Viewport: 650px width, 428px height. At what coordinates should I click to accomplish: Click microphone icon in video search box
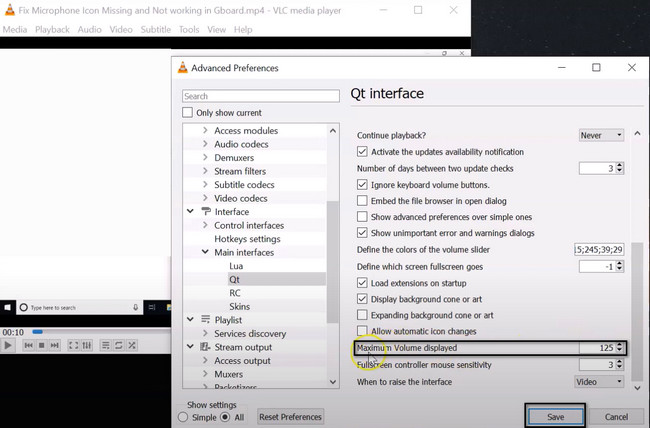136,307
